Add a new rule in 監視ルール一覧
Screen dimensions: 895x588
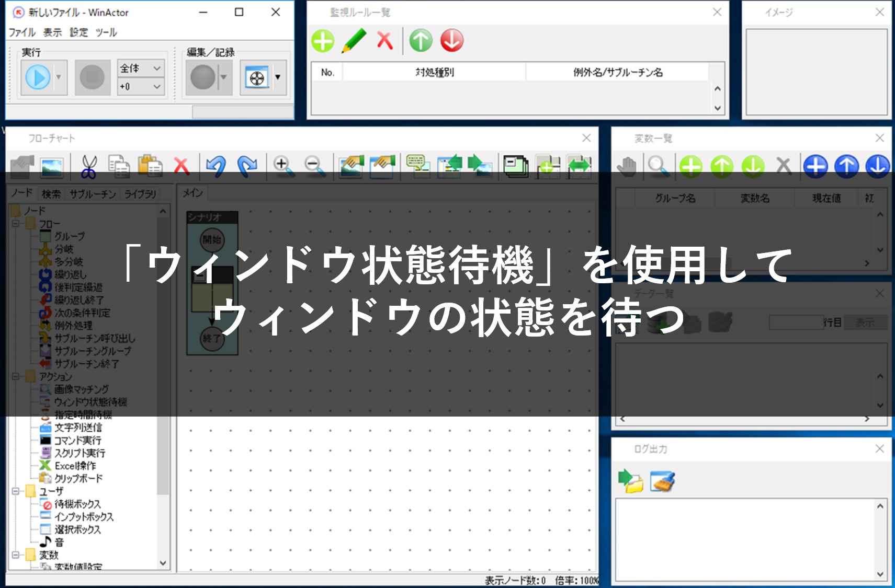pos(323,41)
